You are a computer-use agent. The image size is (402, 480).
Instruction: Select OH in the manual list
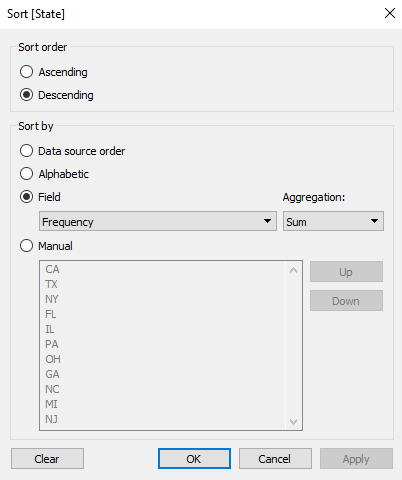click(x=53, y=359)
